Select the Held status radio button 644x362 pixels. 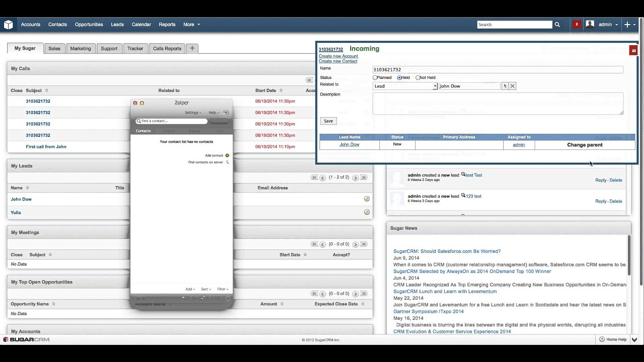399,77
